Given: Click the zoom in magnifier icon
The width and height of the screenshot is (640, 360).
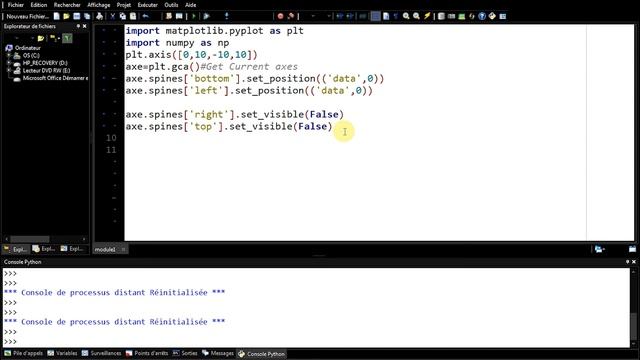Looking at the screenshot, I should (x=406, y=16).
